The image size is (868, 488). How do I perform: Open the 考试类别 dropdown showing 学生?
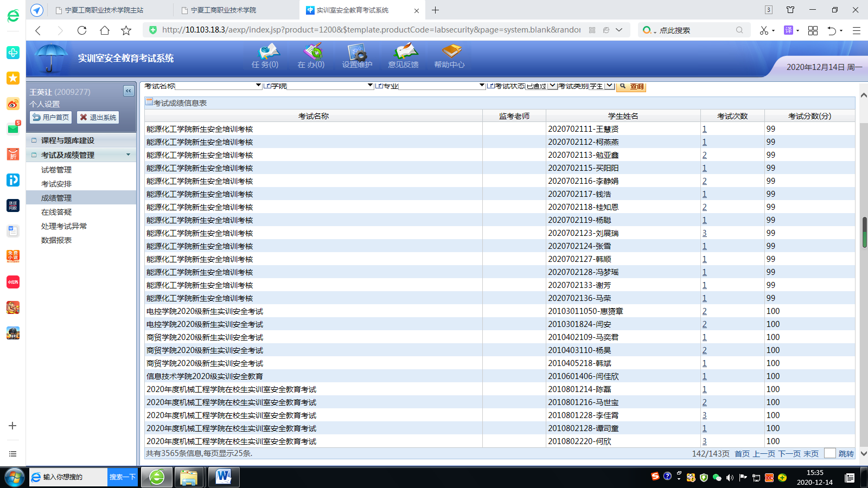coord(609,86)
